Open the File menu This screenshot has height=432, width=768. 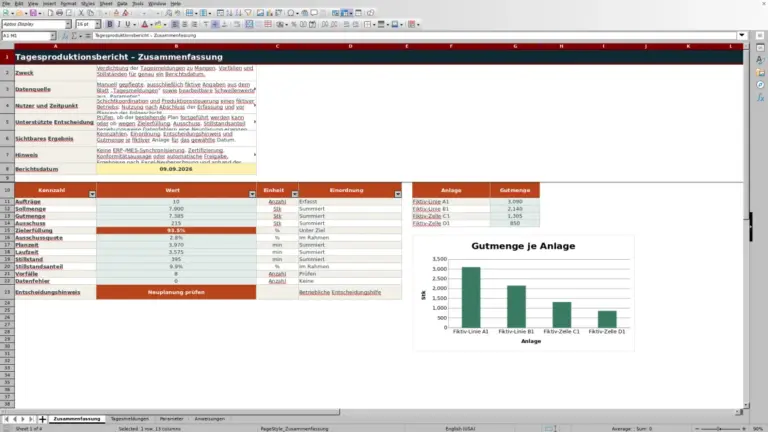tap(6, 3)
